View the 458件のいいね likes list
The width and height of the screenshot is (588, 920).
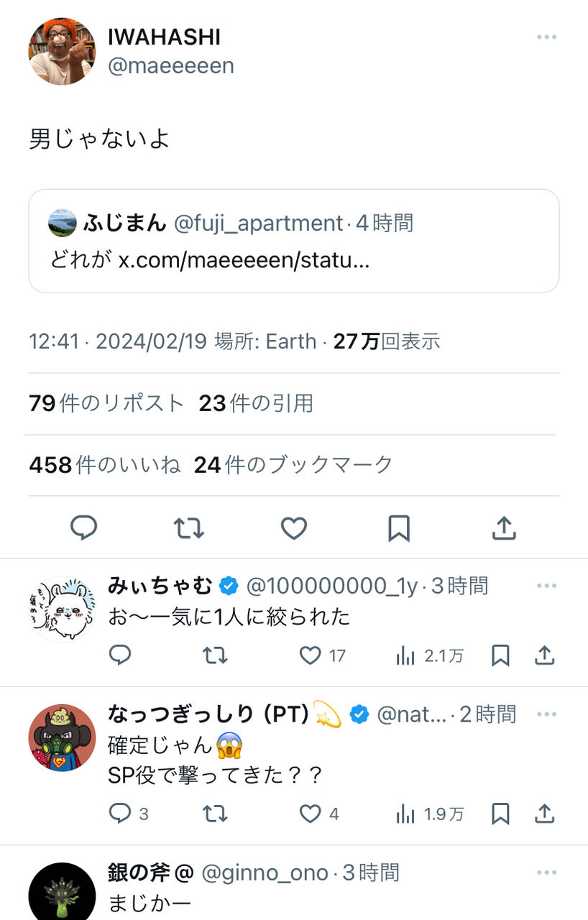coord(104,465)
